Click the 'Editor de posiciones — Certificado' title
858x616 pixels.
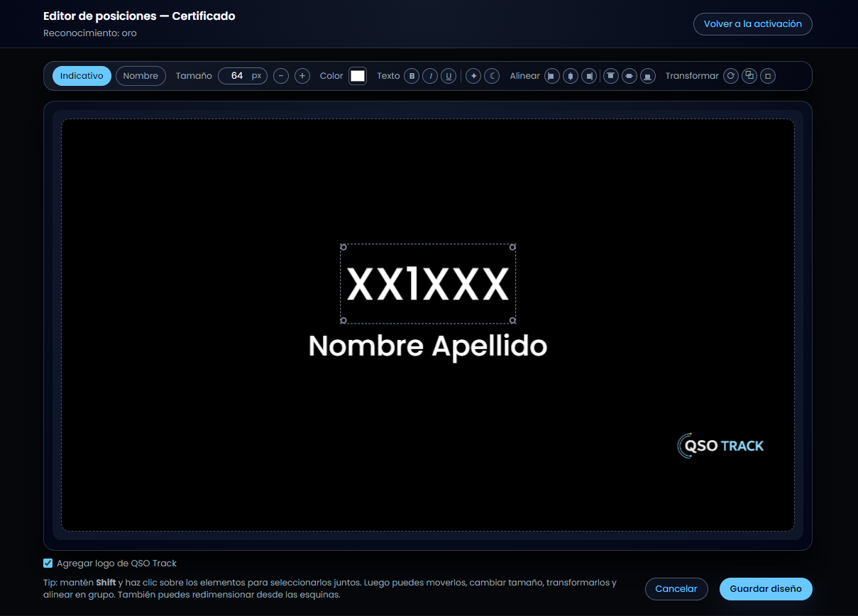pos(139,16)
